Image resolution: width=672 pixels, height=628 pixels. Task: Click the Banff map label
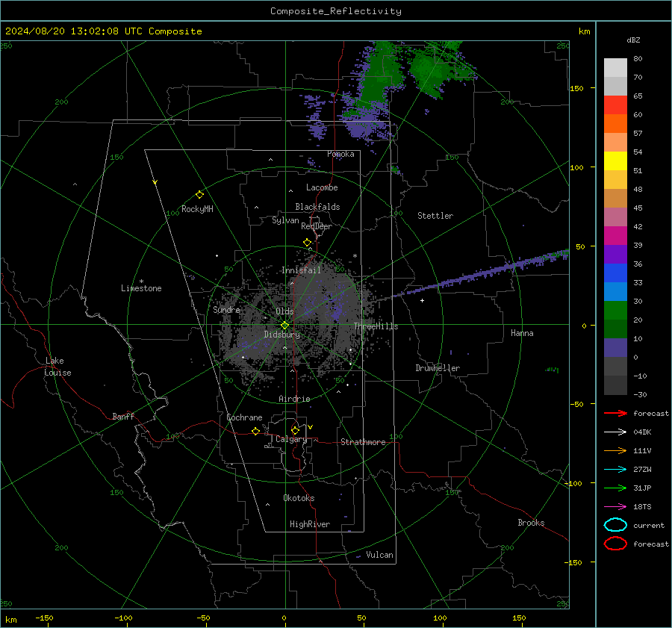123,416
